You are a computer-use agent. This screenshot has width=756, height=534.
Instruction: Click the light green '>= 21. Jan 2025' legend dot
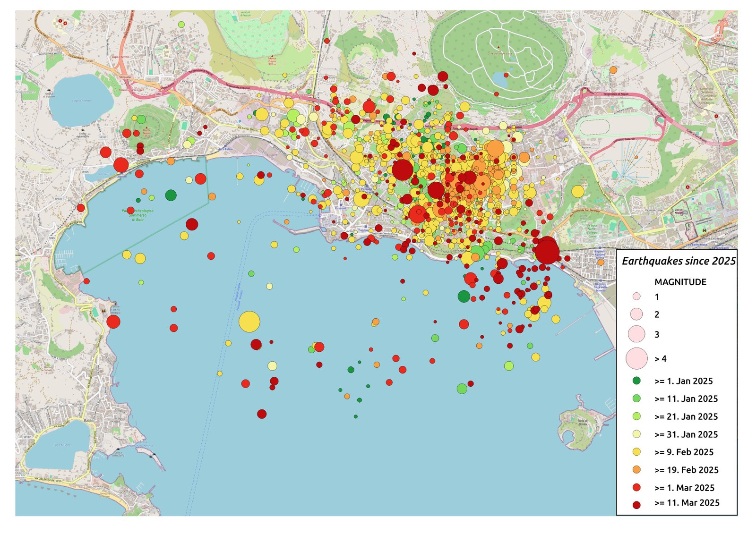click(x=636, y=416)
